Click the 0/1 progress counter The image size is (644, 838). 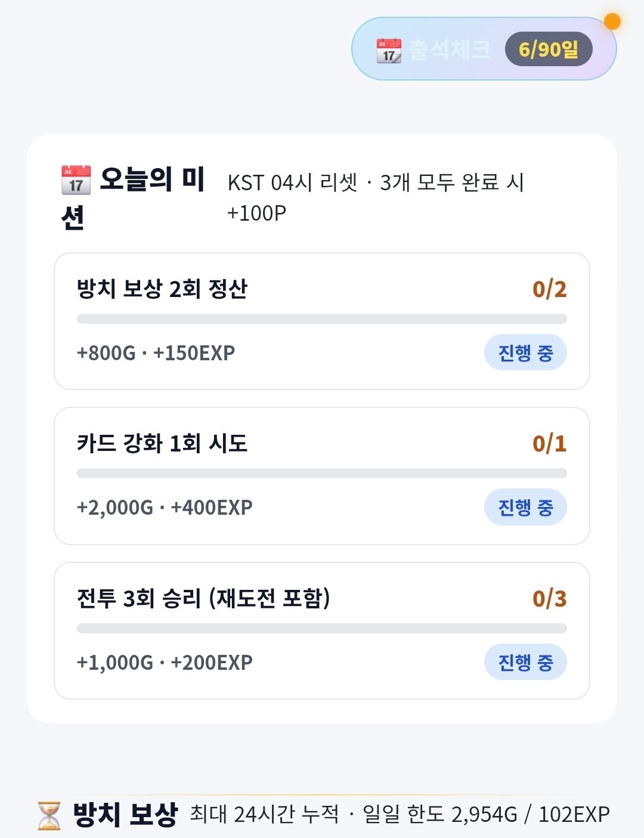[x=549, y=444]
